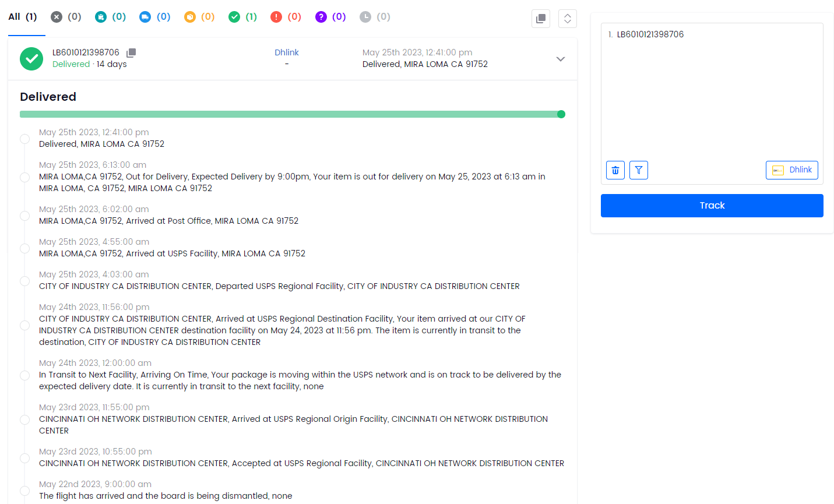This screenshot has width=834, height=504.
Task: Copy all results using top copy icon
Action: point(541,19)
